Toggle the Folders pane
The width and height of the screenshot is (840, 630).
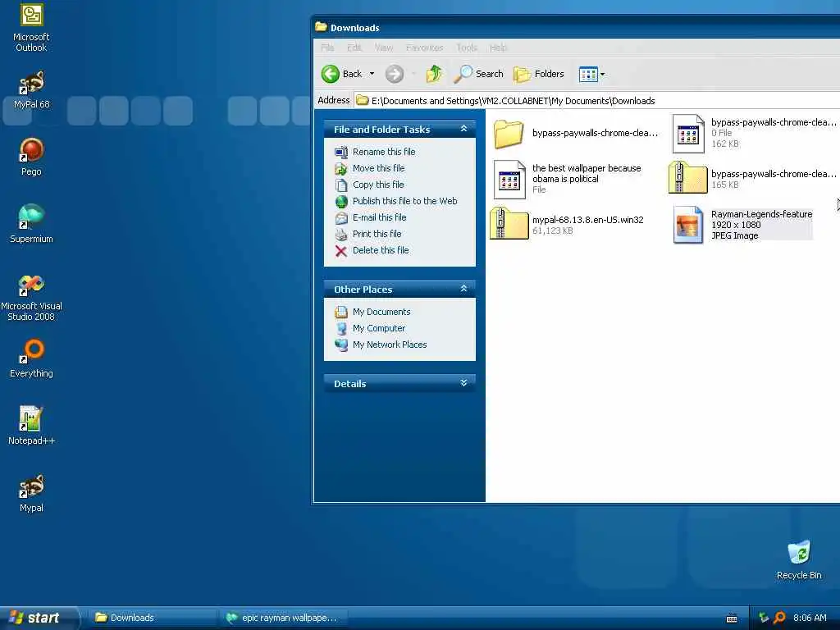(x=539, y=74)
